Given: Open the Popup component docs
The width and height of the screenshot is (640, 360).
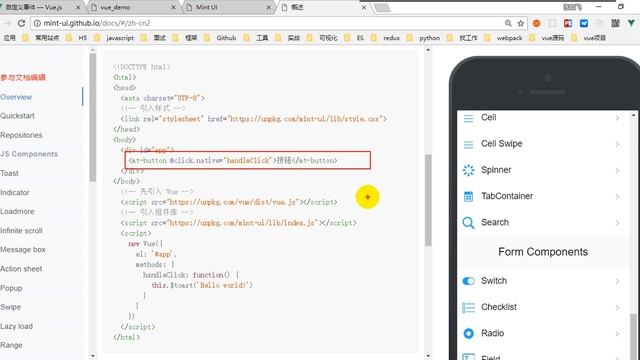Looking at the screenshot, I should (x=11, y=288).
